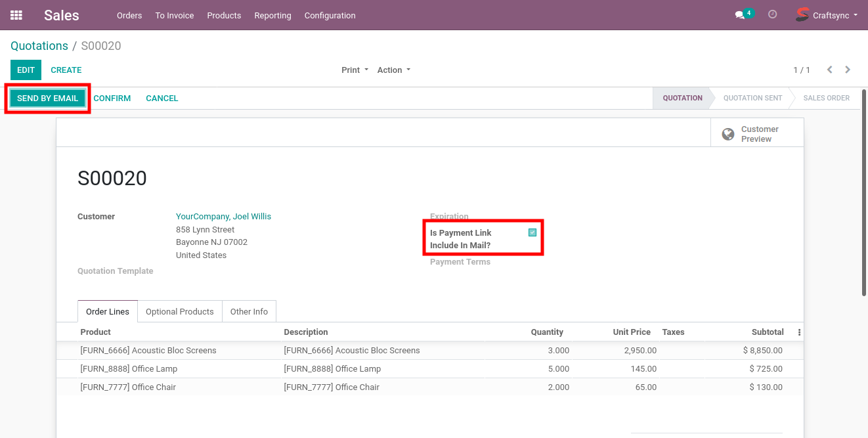868x438 pixels.
Task: Click the Confirm button
Action: click(x=112, y=98)
